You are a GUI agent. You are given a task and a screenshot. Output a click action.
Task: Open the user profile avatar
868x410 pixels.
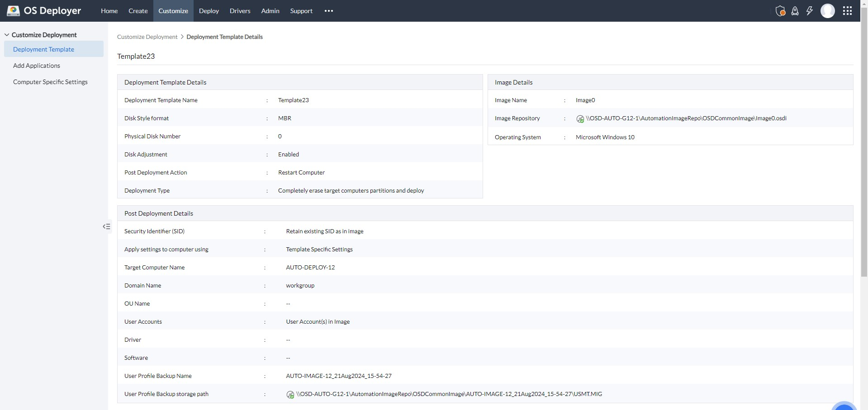[x=828, y=11]
